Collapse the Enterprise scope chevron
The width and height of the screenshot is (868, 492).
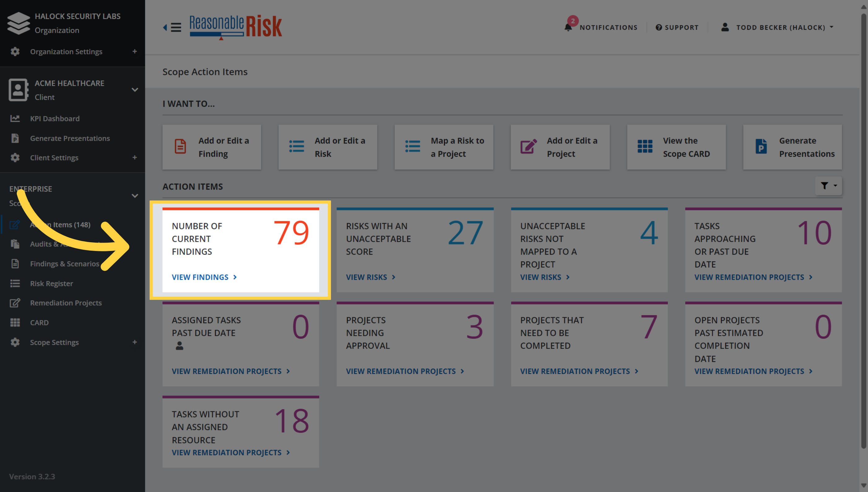135,195
